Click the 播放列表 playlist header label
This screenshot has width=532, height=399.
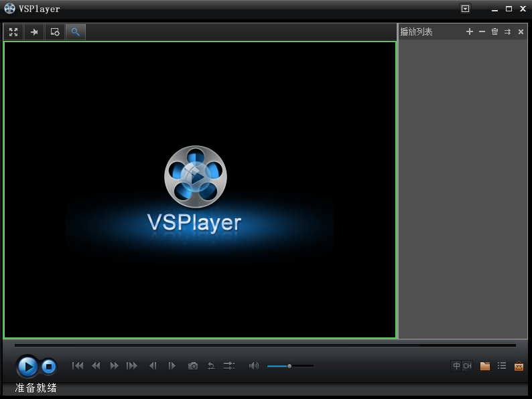click(416, 32)
